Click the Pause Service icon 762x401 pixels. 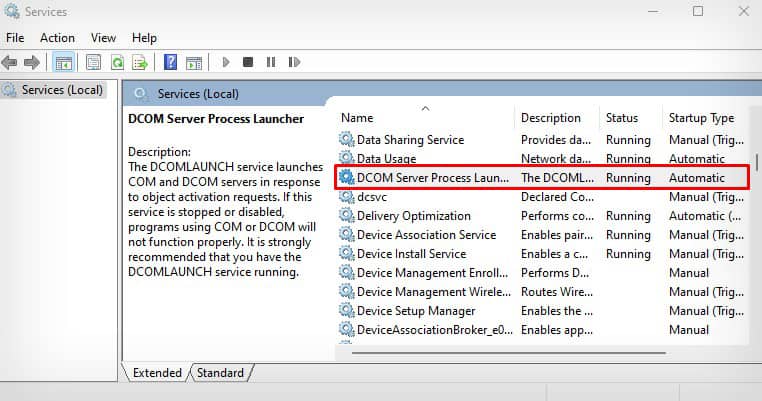click(271, 62)
